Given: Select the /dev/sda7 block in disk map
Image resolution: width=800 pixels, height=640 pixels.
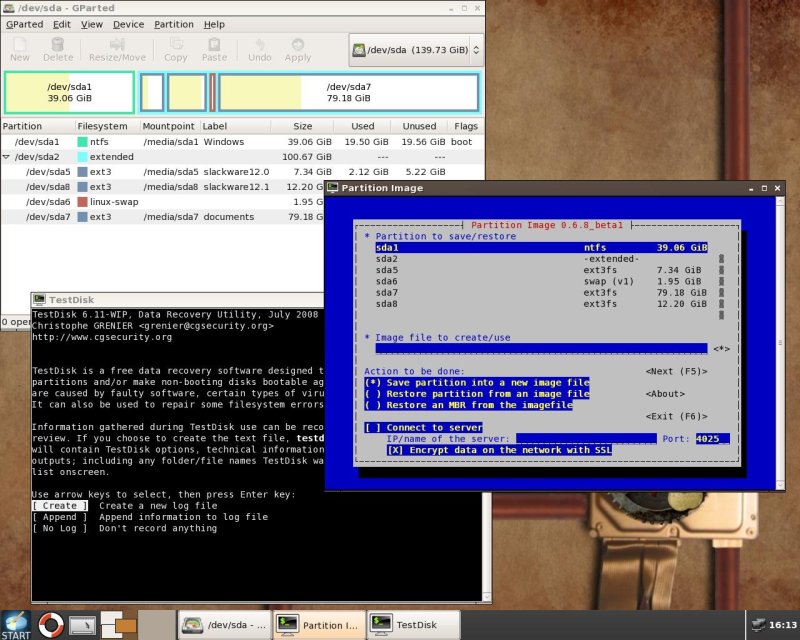Looking at the screenshot, I should pyautogui.click(x=349, y=92).
